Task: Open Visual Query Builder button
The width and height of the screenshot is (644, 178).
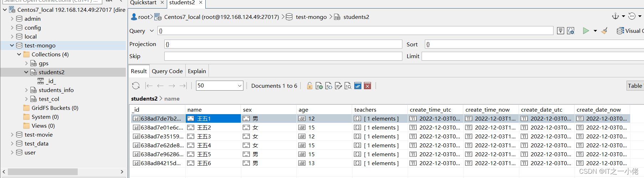Action: click(x=630, y=31)
